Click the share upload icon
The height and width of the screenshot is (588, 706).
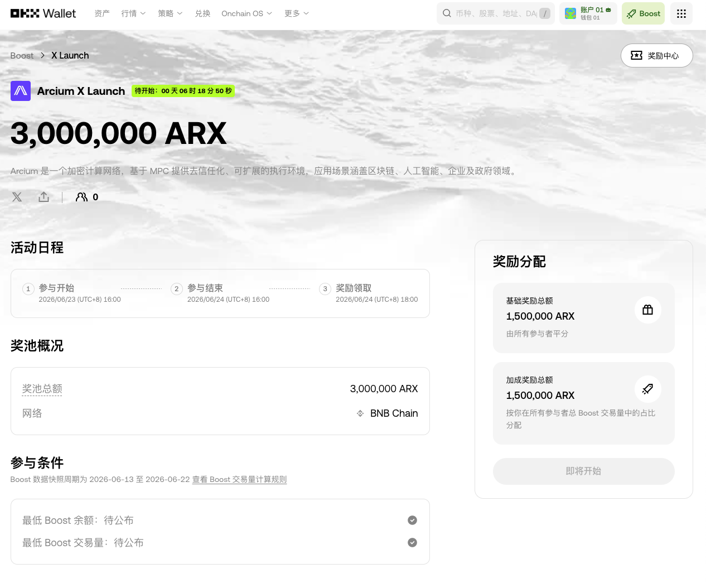click(x=43, y=197)
